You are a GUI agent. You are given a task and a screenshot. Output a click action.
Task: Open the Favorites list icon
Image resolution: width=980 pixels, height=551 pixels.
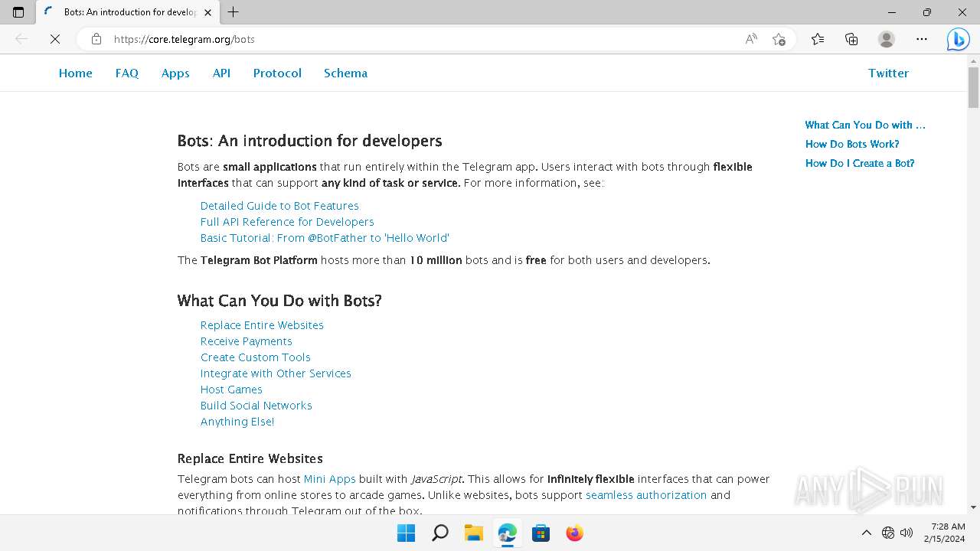(818, 39)
